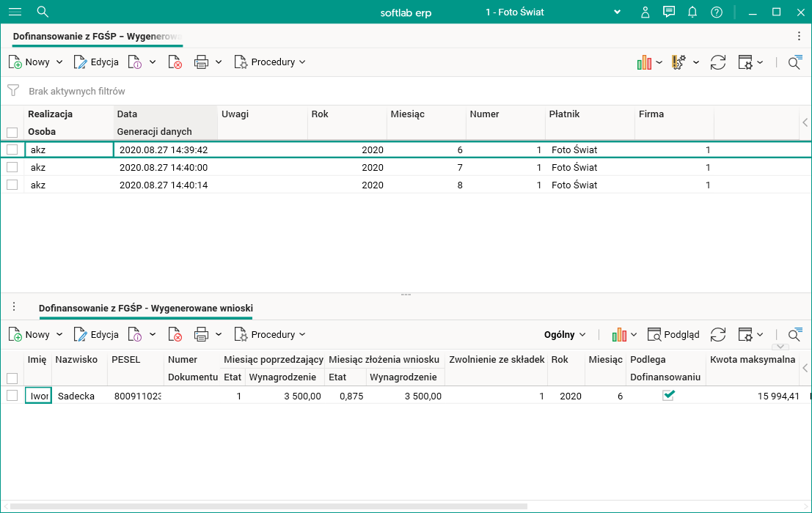Viewport: 812px width, 513px height.
Task: Open the Ogólny view dropdown
Action: click(x=565, y=335)
